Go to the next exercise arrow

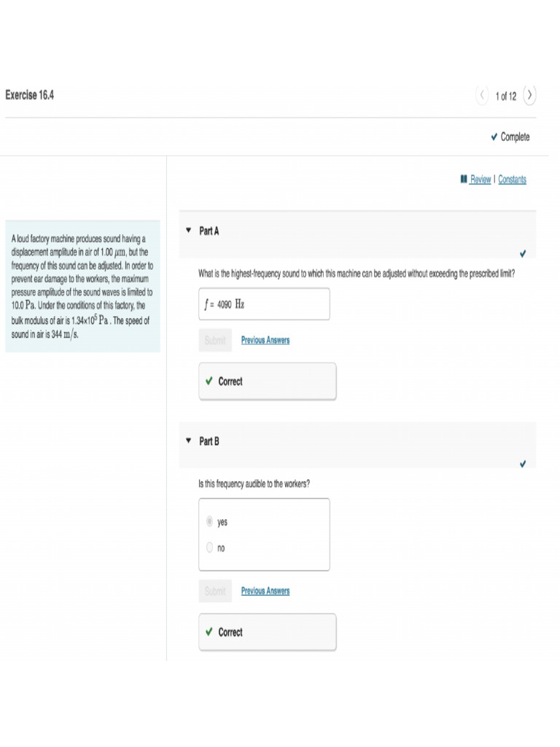point(529,96)
